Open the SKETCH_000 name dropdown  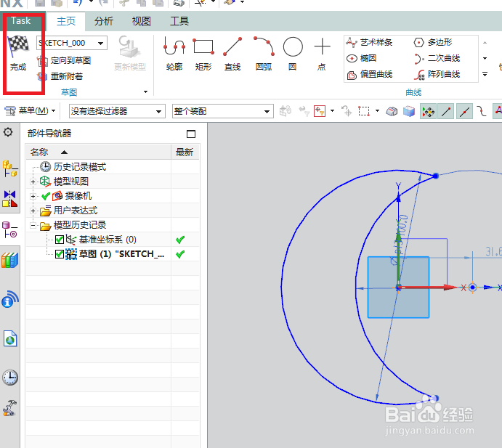100,43
